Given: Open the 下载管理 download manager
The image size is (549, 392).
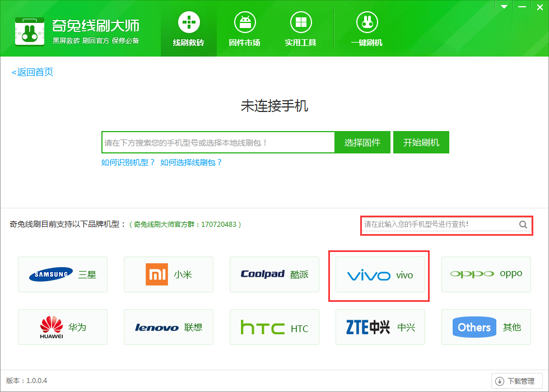Looking at the screenshot, I should 517,381.
